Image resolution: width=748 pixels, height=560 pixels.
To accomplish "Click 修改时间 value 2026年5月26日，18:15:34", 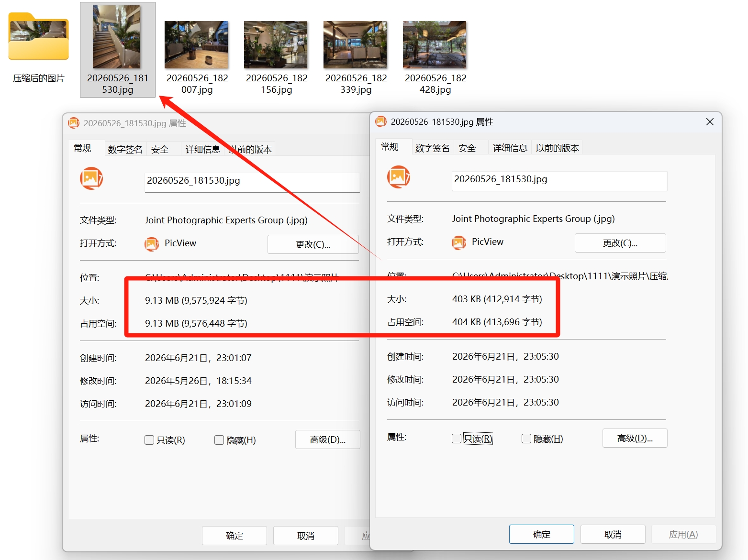I will (x=198, y=381).
